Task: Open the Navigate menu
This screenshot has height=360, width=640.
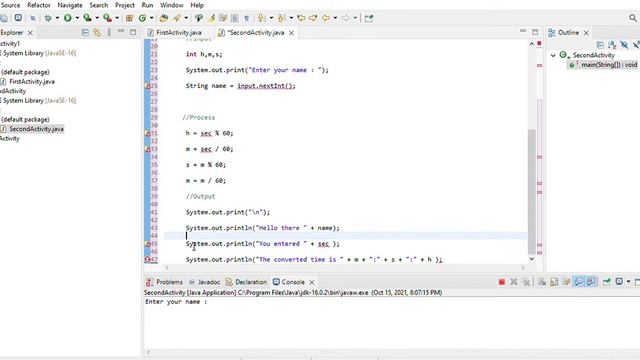Action: 70,5
